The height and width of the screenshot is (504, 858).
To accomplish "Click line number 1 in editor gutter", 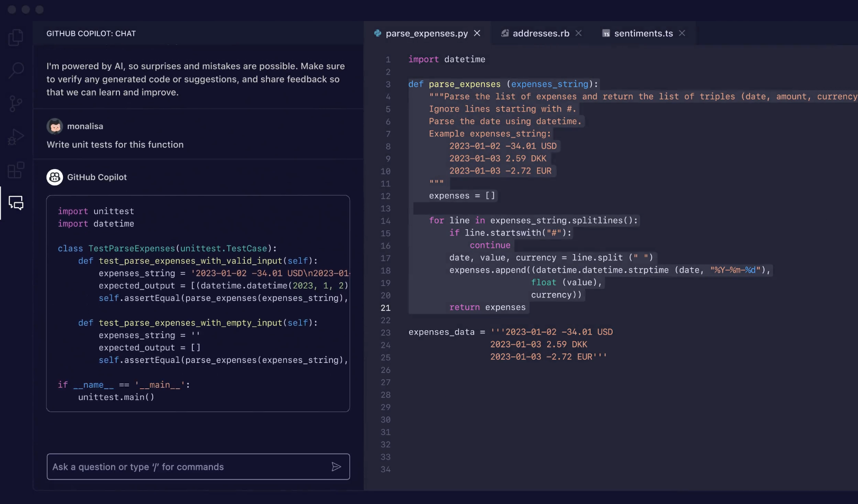I will [388, 60].
